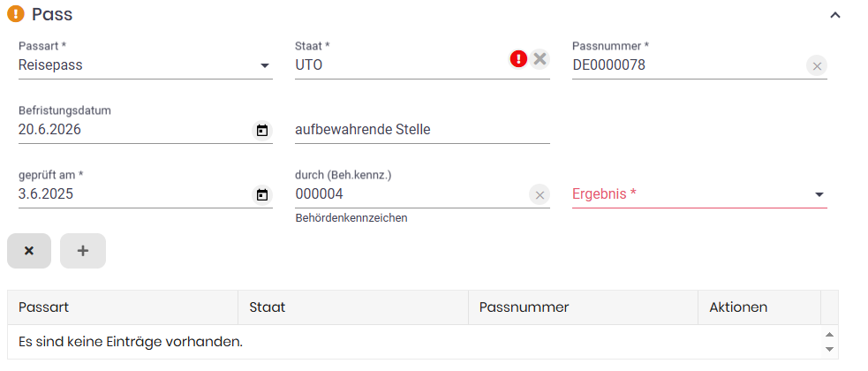This screenshot has width=868, height=371.
Task: Click the aufbewahrende Stelle input field
Action: [x=422, y=130]
